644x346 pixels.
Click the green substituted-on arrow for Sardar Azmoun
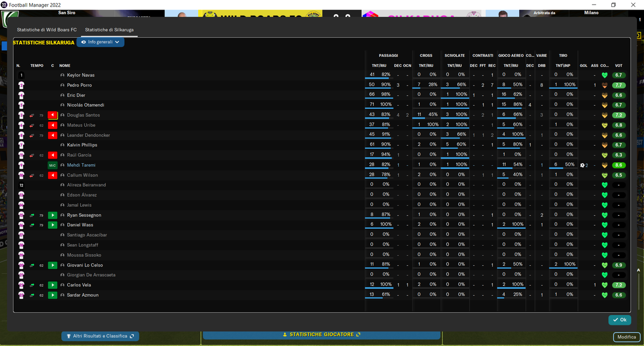click(52, 295)
